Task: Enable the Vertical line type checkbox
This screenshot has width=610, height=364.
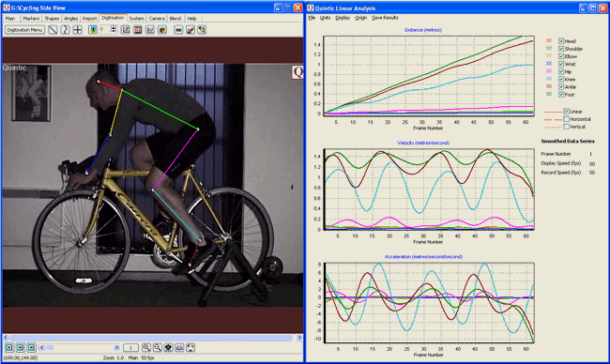Action: (x=567, y=127)
